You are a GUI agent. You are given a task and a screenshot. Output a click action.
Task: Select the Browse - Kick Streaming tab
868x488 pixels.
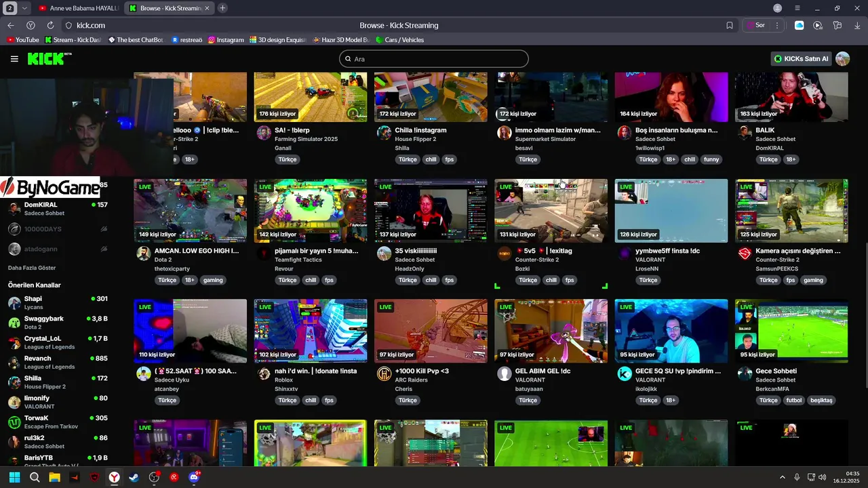(x=168, y=8)
